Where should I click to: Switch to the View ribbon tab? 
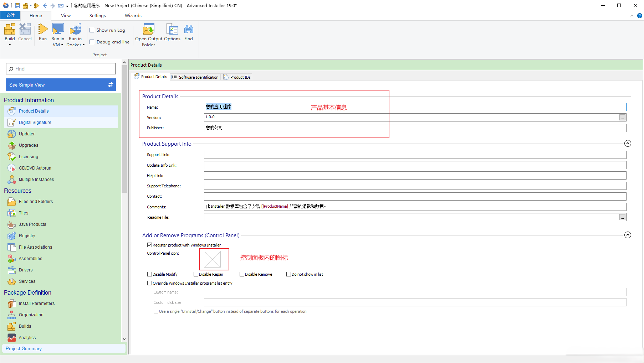(66, 16)
